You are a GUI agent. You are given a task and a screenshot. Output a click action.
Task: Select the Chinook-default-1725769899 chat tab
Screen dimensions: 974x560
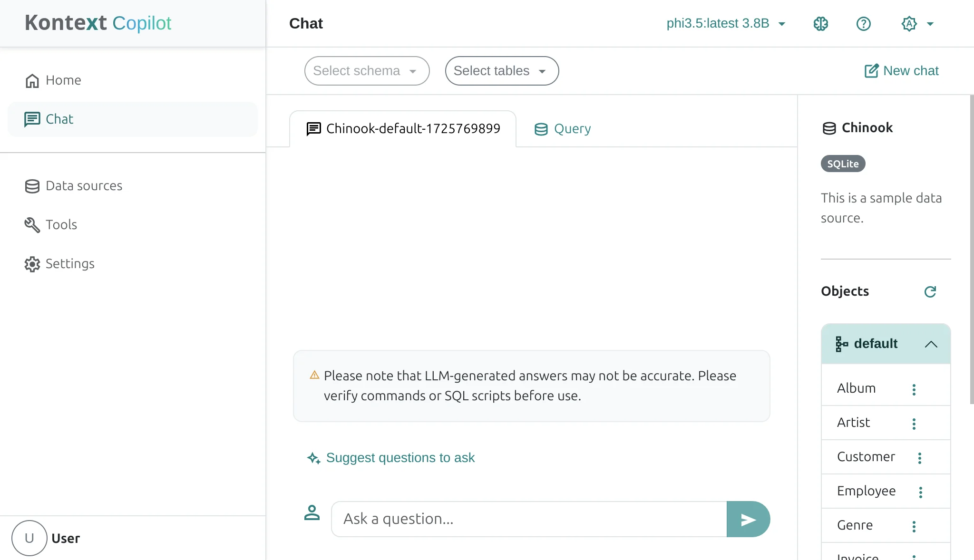tap(403, 129)
